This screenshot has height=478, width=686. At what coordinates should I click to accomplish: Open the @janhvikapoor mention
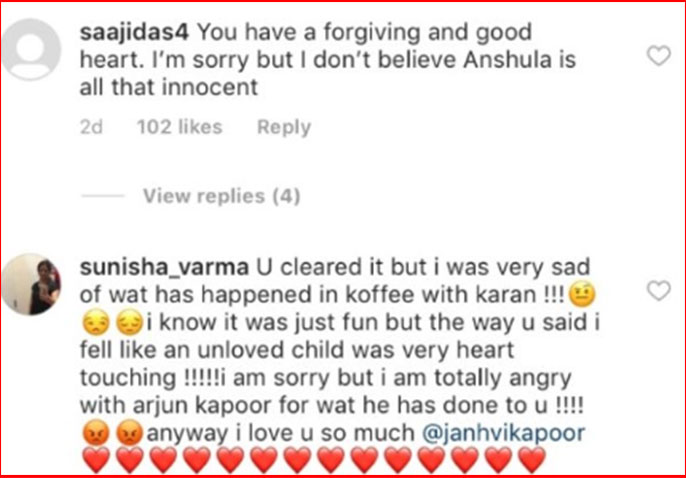point(504,433)
